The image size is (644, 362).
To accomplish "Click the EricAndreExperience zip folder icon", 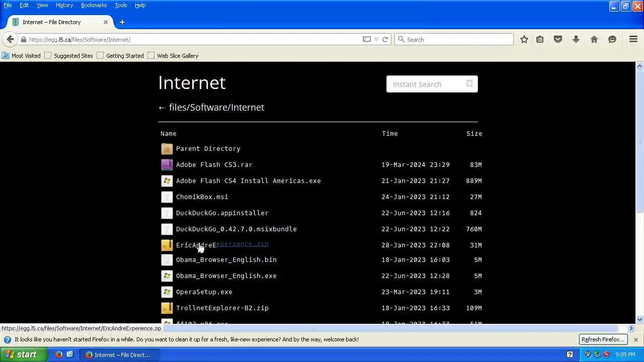I will 167,245.
